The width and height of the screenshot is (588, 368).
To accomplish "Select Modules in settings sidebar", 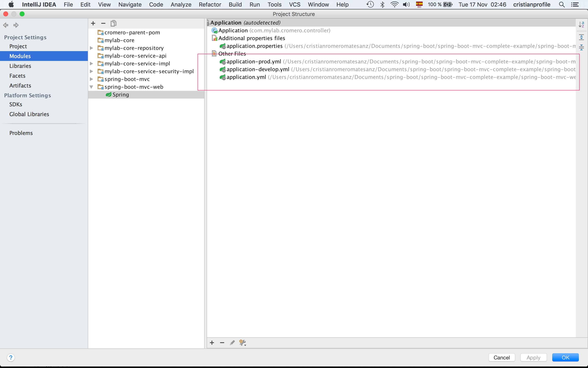I will [44, 56].
